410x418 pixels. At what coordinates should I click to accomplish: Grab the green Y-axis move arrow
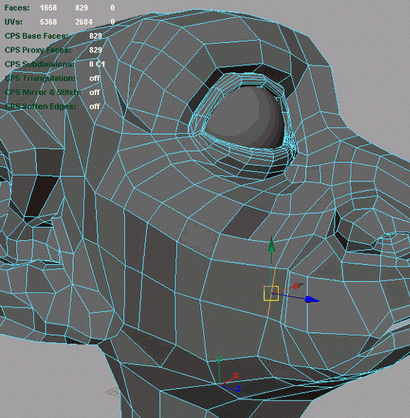coord(272,246)
